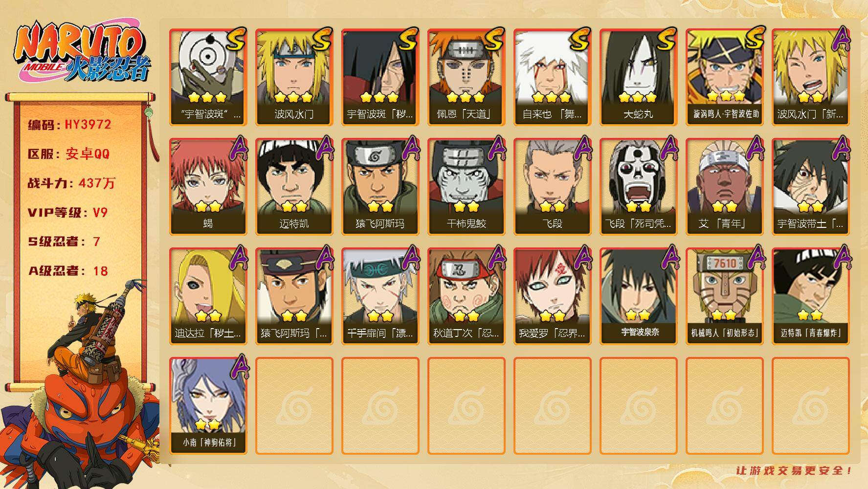Click the three stars on 宇智波斑「秽土」 card
The width and height of the screenshot is (868, 489).
[x=380, y=97]
